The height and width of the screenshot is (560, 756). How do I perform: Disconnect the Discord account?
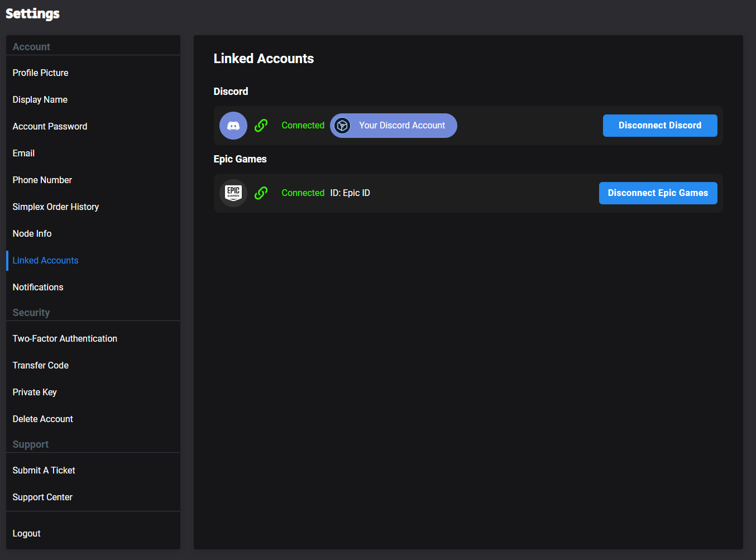point(660,126)
